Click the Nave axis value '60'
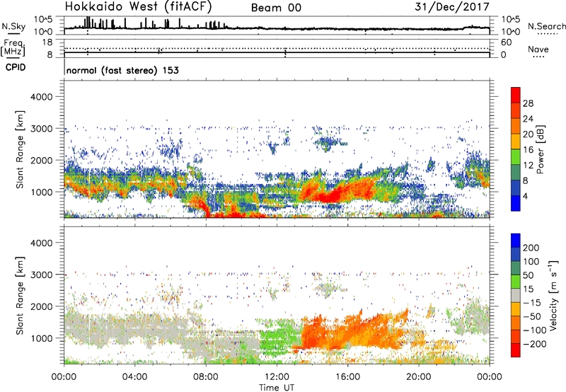The height and width of the screenshot is (392, 566). 506,42
